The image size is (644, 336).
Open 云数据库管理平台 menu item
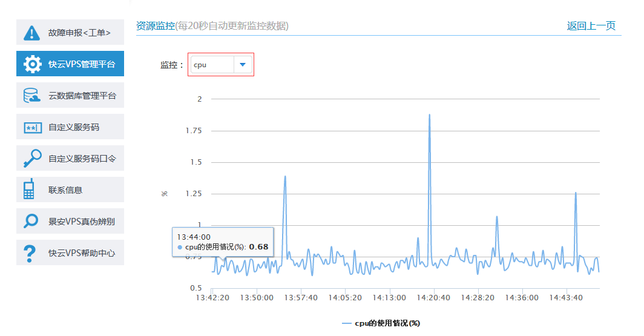[82, 96]
